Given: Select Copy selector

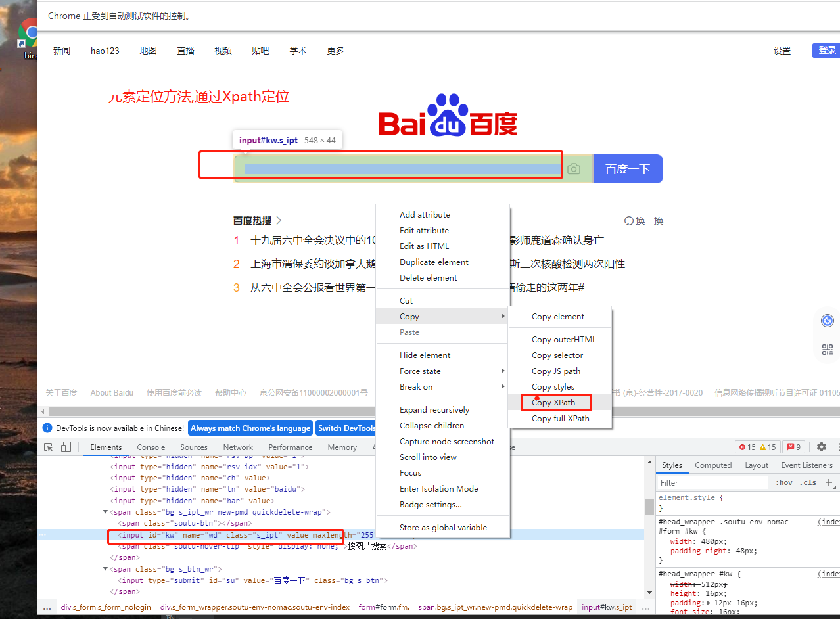Looking at the screenshot, I should 560,355.
